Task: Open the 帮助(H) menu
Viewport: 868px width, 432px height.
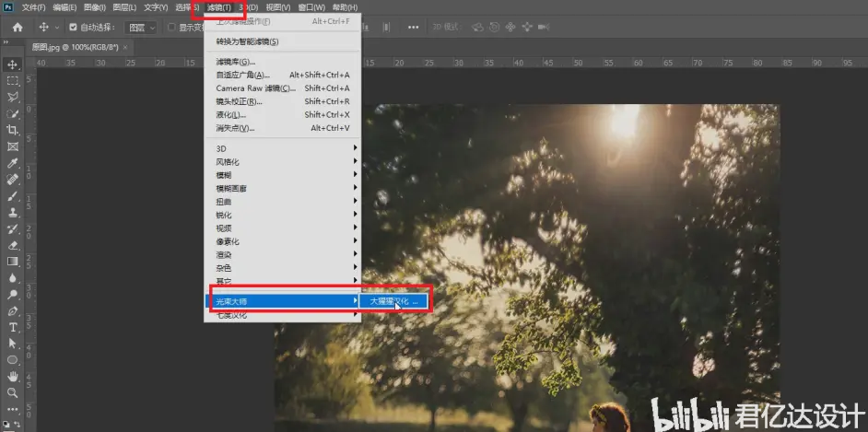Action: pyautogui.click(x=345, y=7)
